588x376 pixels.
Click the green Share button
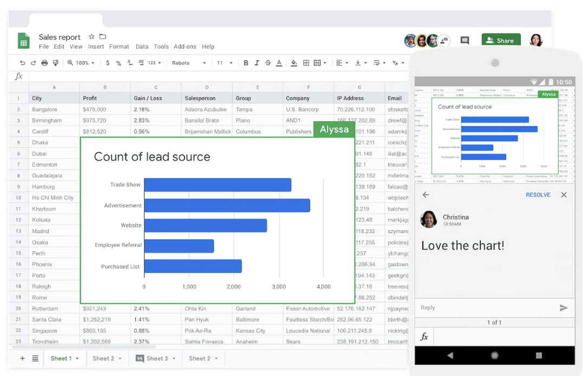[500, 41]
